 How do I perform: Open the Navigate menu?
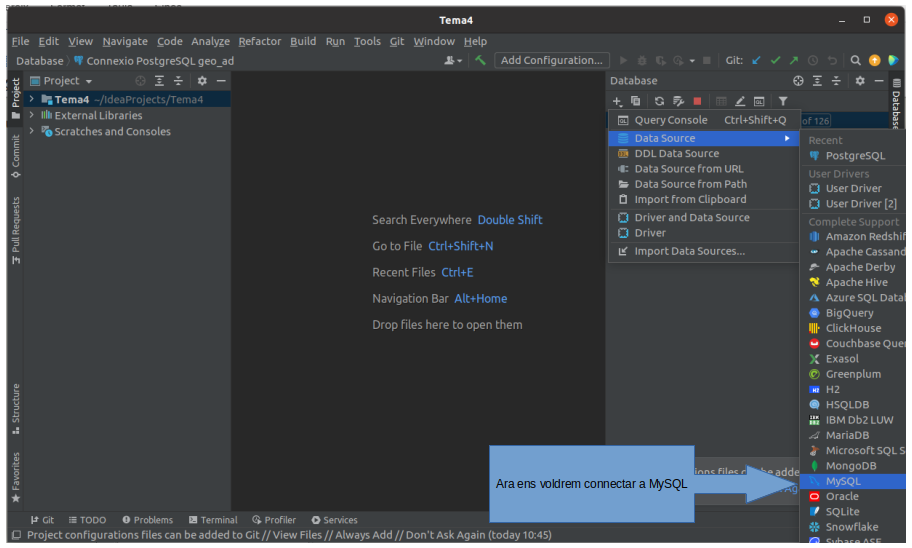pyautogui.click(x=125, y=41)
